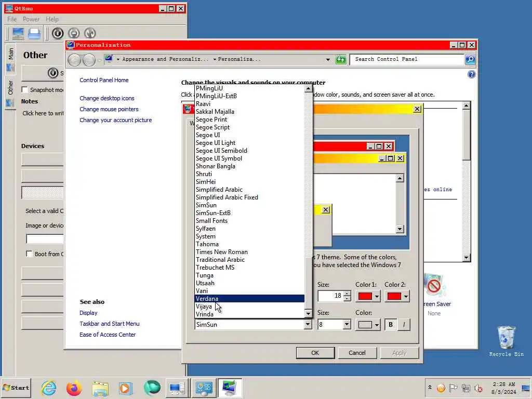Open the address bar history dropdown arrow
The image size is (532, 399).
pyautogui.click(x=328, y=59)
